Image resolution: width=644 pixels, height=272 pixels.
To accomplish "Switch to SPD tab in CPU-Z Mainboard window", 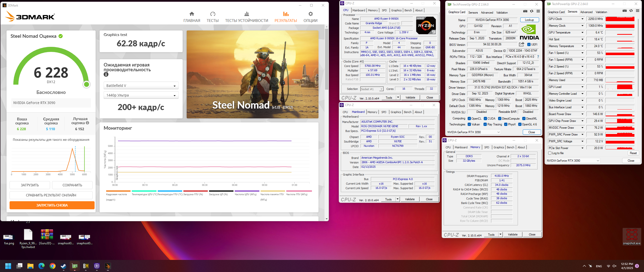I will coord(384,112).
